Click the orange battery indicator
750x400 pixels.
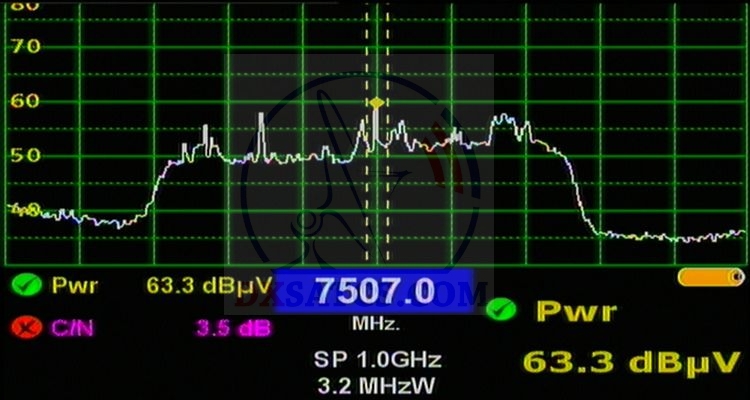click(x=711, y=277)
